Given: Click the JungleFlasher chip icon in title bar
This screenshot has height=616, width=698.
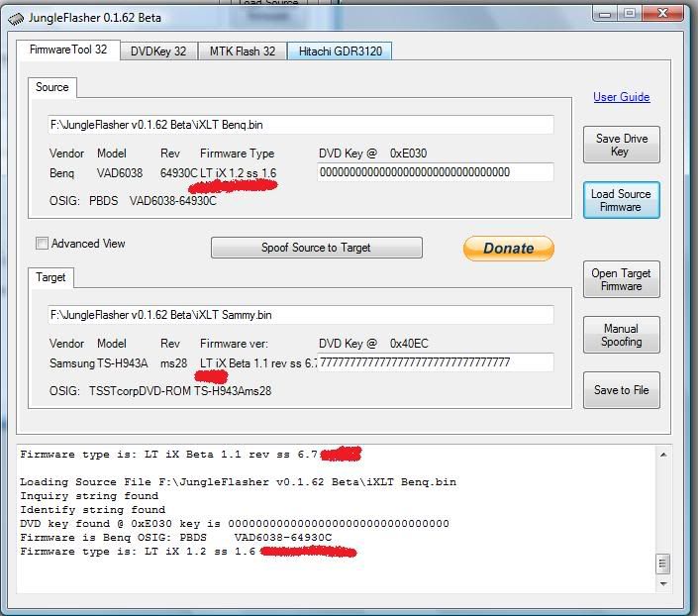Looking at the screenshot, I should pos(16,19).
